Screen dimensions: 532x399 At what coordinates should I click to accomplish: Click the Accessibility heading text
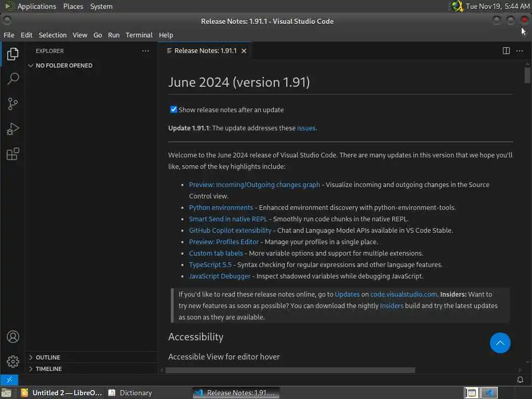tap(196, 337)
